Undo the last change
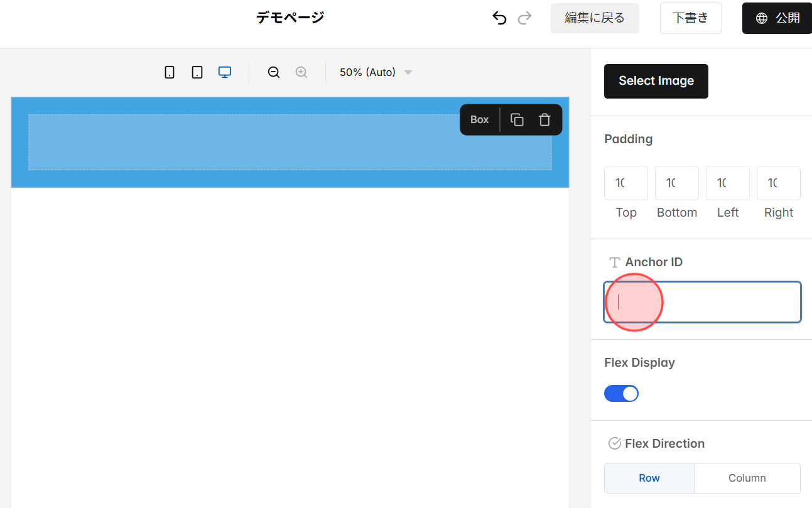The width and height of the screenshot is (812, 508). [499, 18]
